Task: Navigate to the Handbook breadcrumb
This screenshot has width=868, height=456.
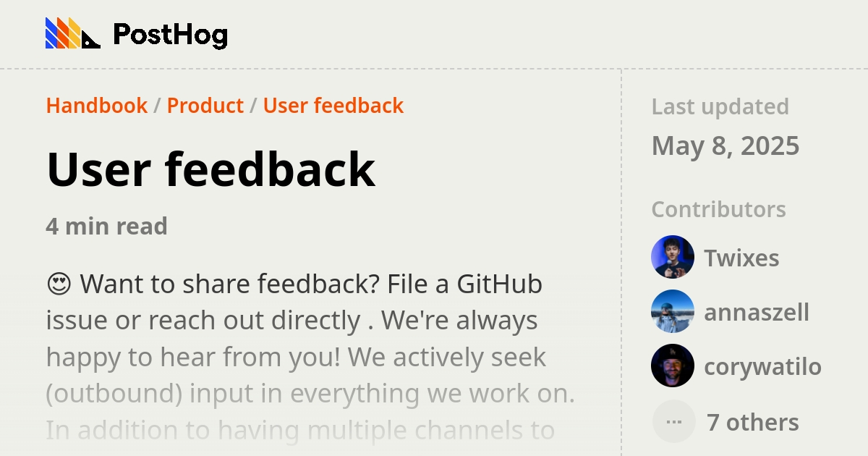Action: pos(96,106)
